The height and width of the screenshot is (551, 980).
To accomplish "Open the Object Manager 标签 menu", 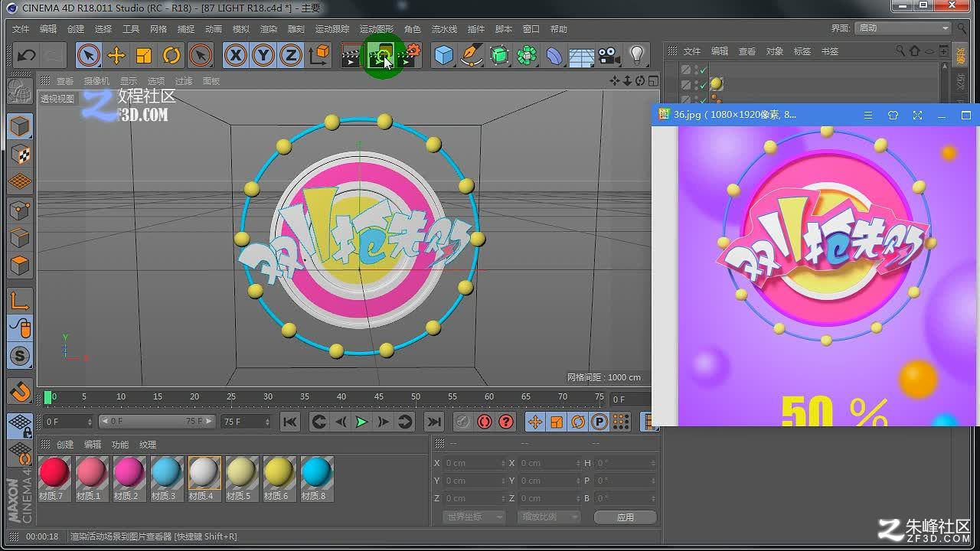I will click(x=802, y=51).
